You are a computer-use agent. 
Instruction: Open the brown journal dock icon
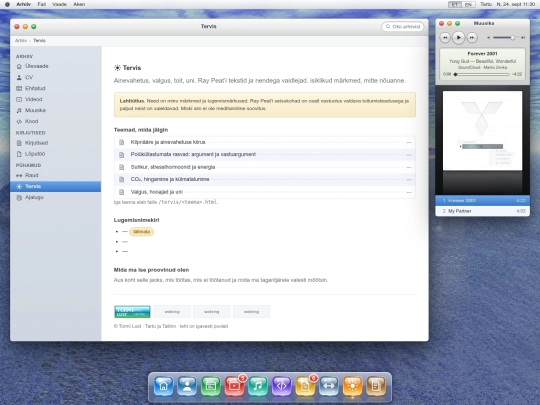376,386
